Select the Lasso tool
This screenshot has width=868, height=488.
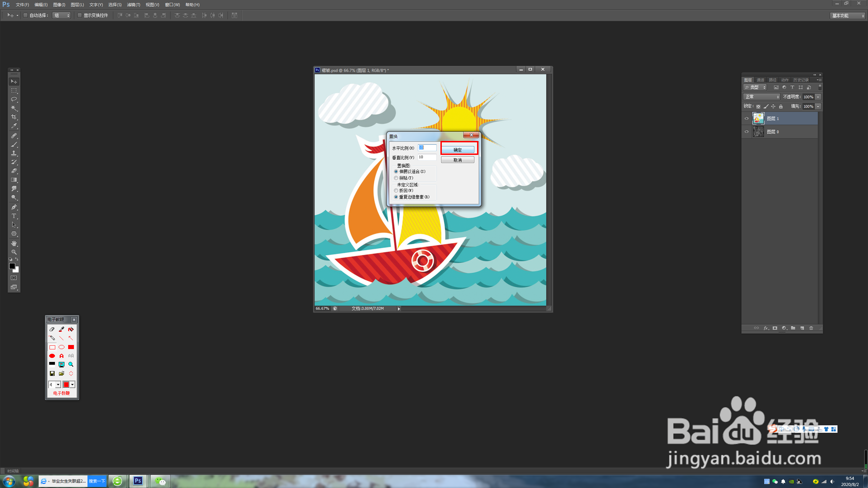pyautogui.click(x=14, y=99)
